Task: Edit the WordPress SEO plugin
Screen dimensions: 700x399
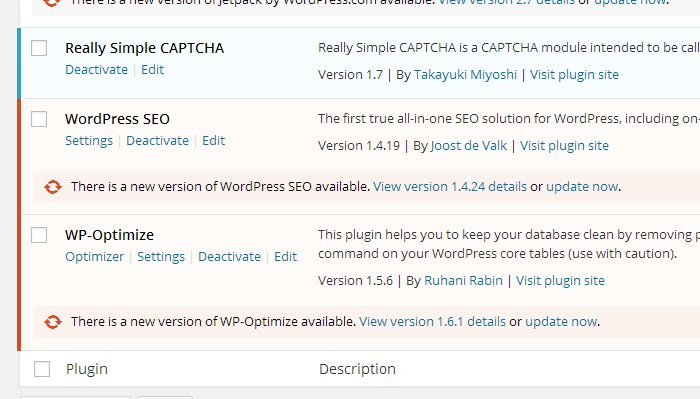Action: 213,141
